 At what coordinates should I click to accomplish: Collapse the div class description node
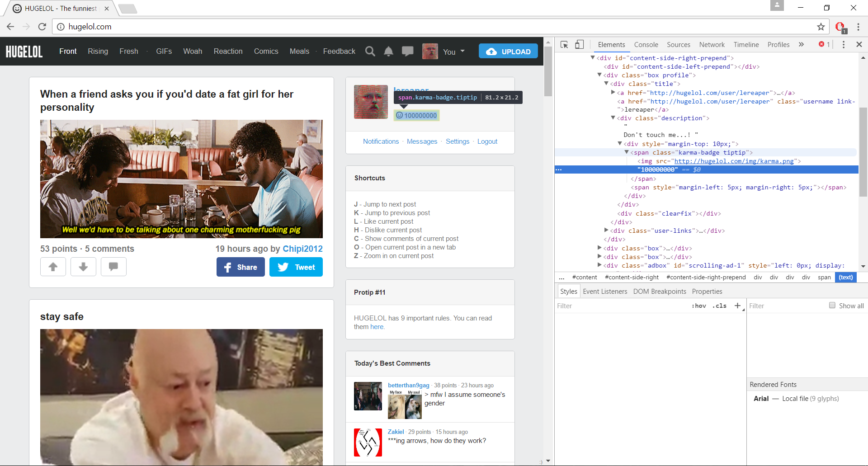click(613, 118)
